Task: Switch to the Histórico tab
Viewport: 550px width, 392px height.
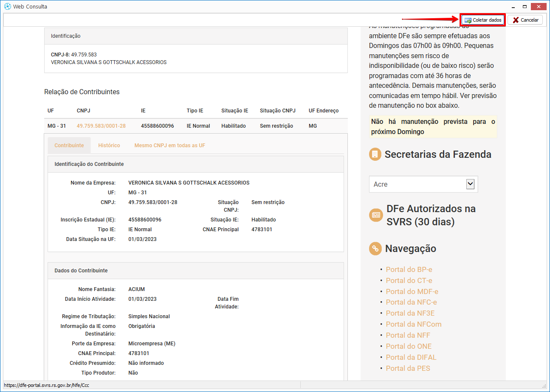Action: [x=109, y=146]
